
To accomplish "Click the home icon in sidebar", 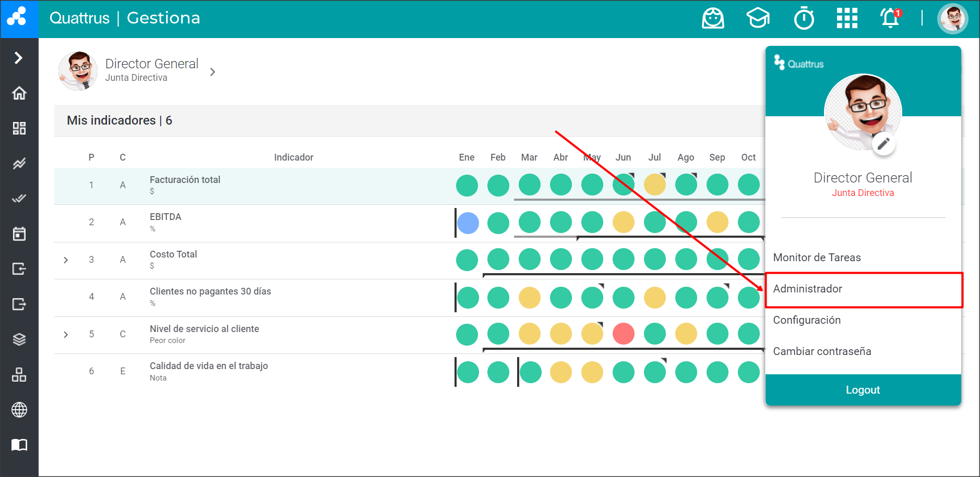I will coord(19,93).
